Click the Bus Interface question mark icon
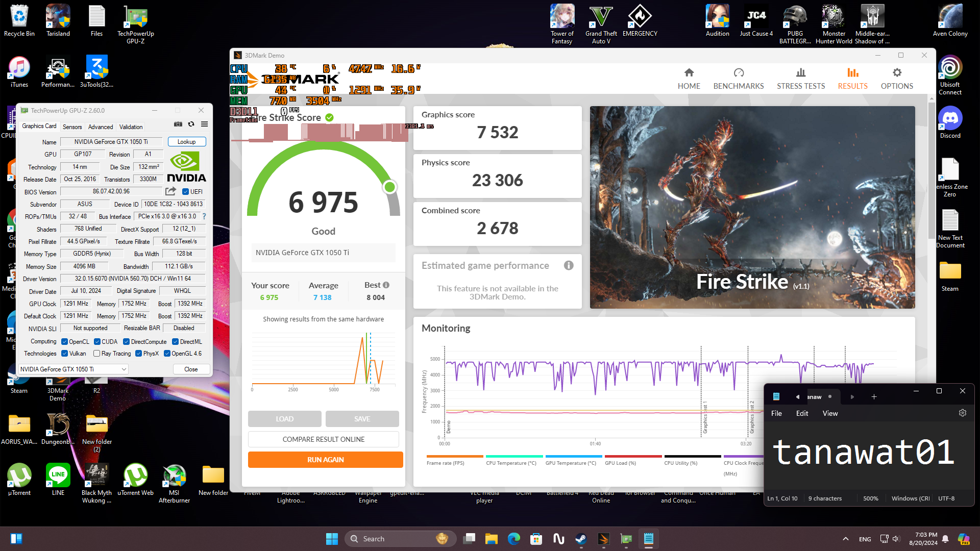Screen dimensions: 980x551 [x=204, y=216]
